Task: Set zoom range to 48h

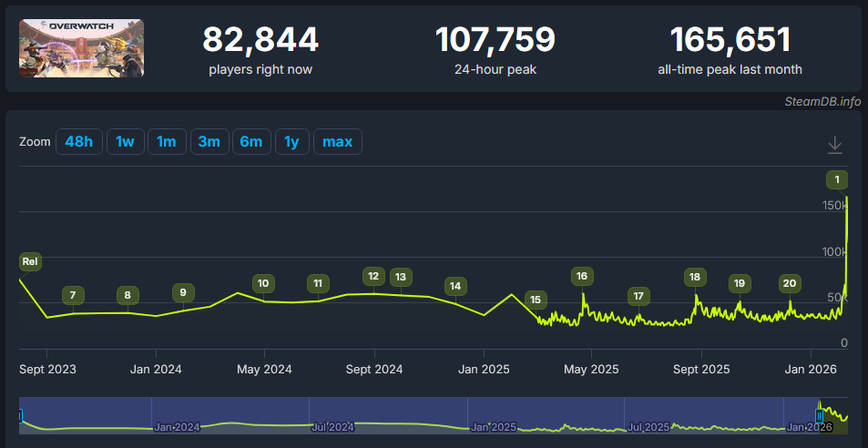Action: 79,142
